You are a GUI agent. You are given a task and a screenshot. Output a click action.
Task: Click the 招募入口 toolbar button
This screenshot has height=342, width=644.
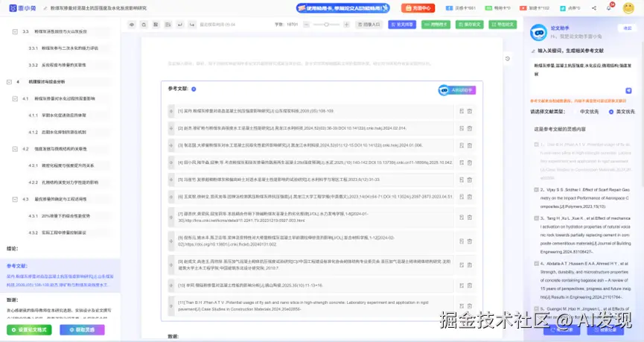pos(369,25)
